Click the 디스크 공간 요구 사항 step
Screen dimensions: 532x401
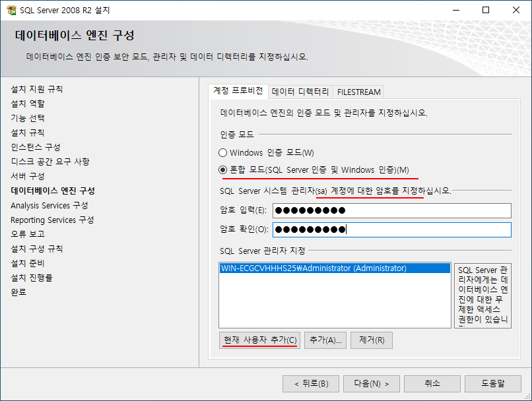click(50, 162)
